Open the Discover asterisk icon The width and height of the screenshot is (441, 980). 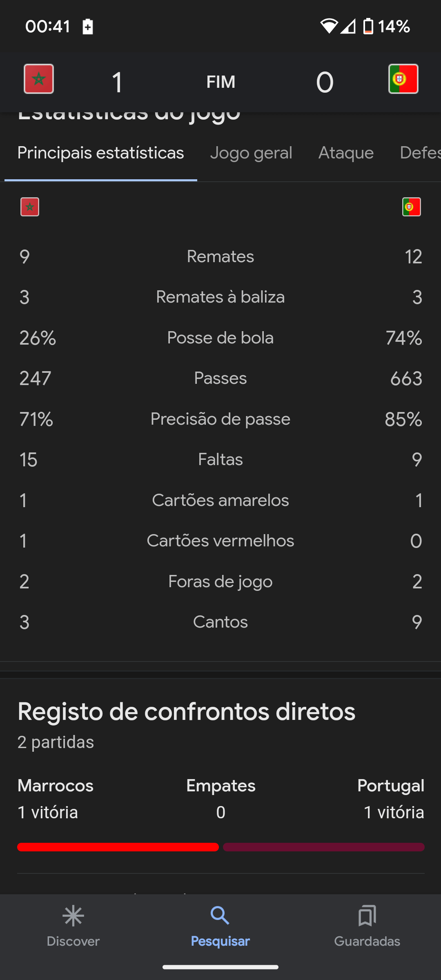[73, 916]
